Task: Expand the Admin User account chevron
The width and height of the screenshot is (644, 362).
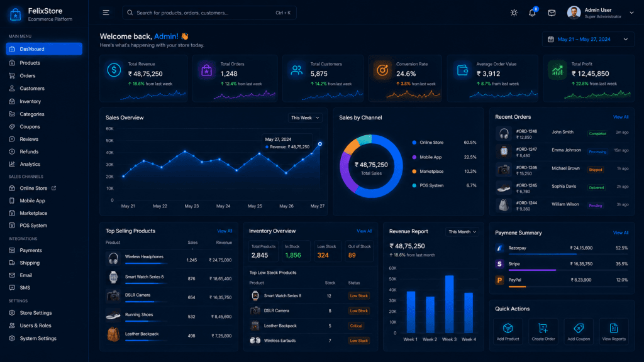Action: (631, 13)
